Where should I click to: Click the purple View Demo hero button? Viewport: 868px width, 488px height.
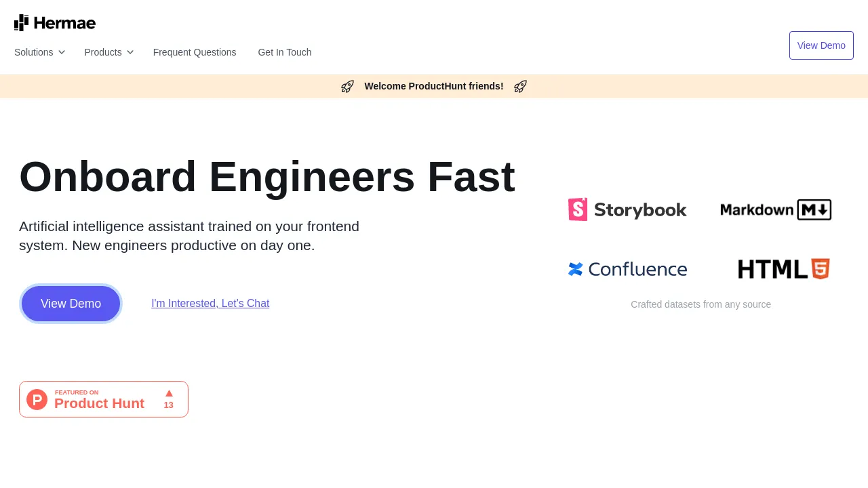pos(71,304)
